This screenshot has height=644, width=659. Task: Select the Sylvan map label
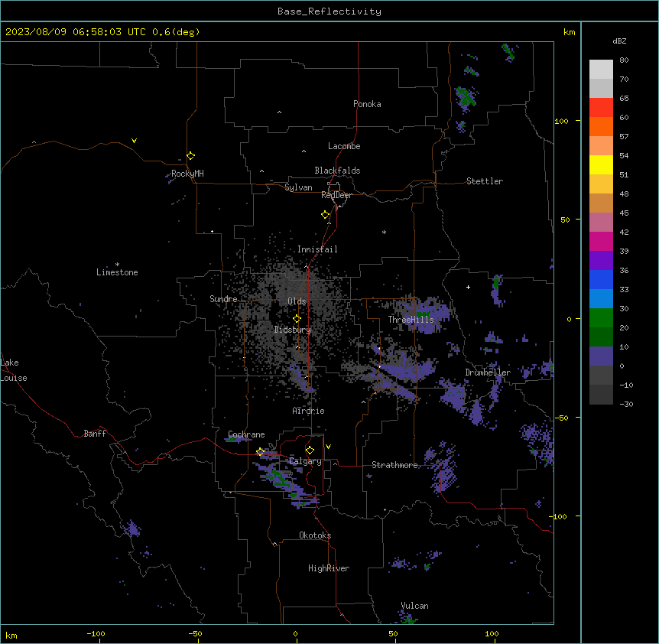[298, 187]
